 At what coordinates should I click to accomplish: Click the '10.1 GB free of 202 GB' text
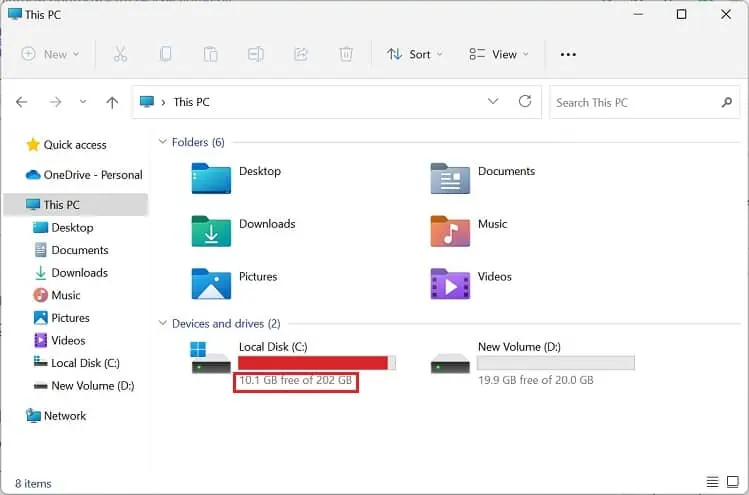tap(296, 380)
